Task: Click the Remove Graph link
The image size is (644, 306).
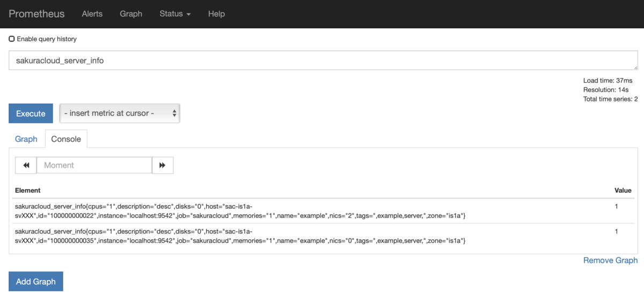Action: coord(610,260)
